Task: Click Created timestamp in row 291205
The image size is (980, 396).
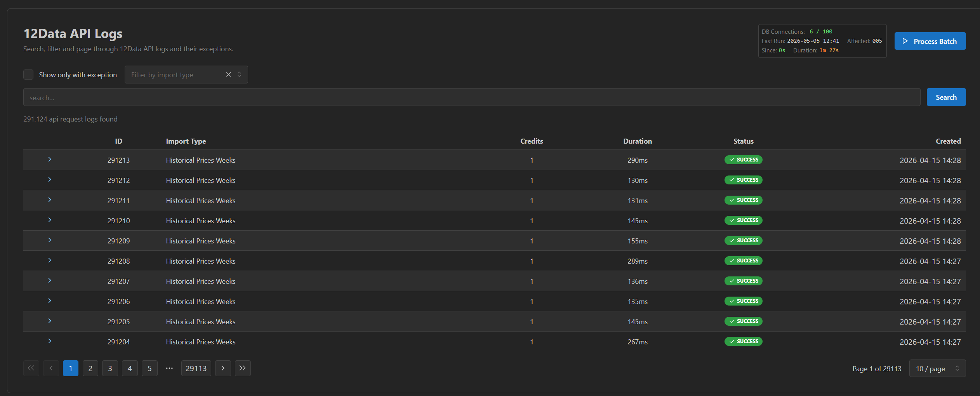Action: pyautogui.click(x=930, y=322)
